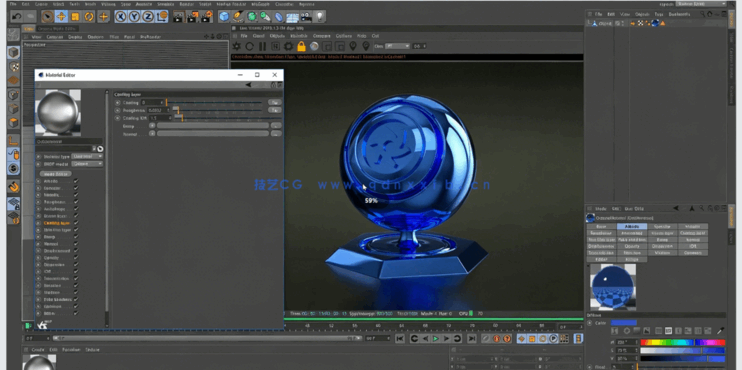Click on the Coating IOR slider
Viewport: 742px width, 370px height.
click(x=229, y=118)
